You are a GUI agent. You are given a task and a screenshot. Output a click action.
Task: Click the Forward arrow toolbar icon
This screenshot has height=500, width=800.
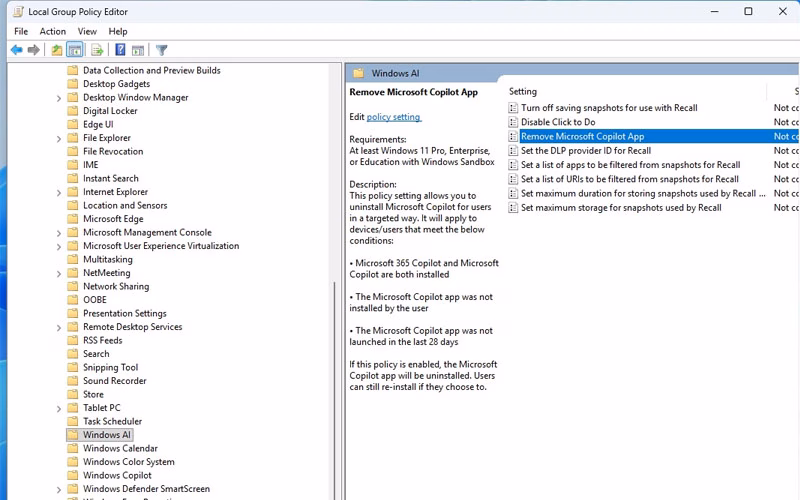(34, 50)
